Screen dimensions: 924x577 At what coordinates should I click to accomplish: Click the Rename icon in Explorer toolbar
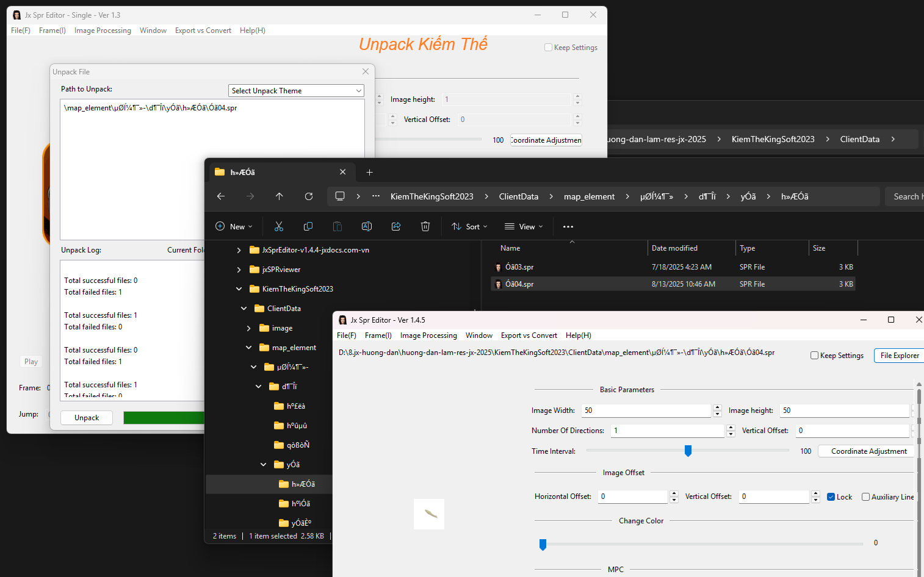point(367,226)
